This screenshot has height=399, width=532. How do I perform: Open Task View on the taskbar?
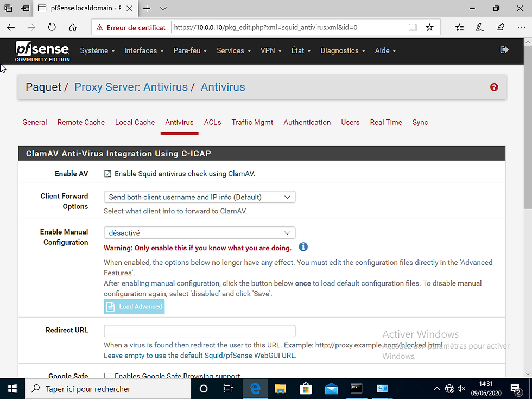[x=229, y=389]
